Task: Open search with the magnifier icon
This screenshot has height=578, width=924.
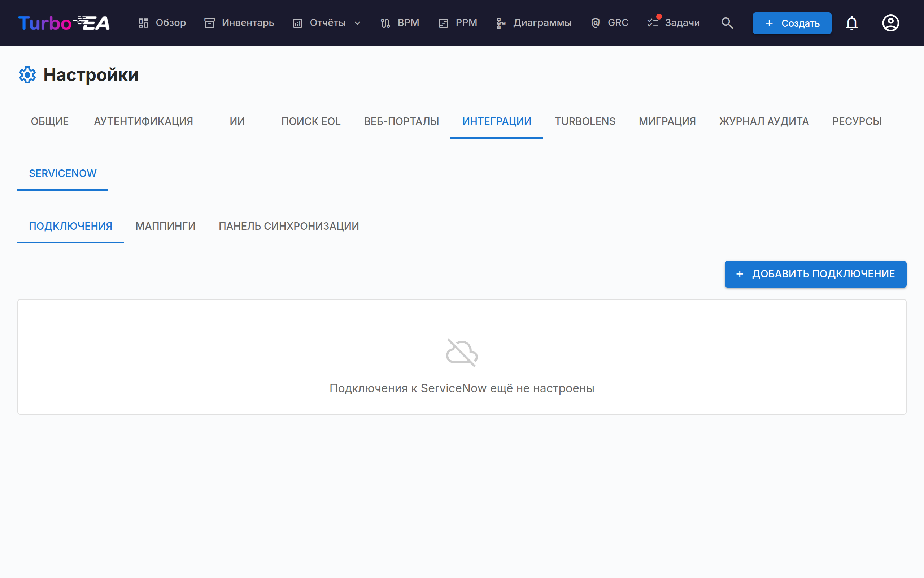Action: tap(727, 23)
